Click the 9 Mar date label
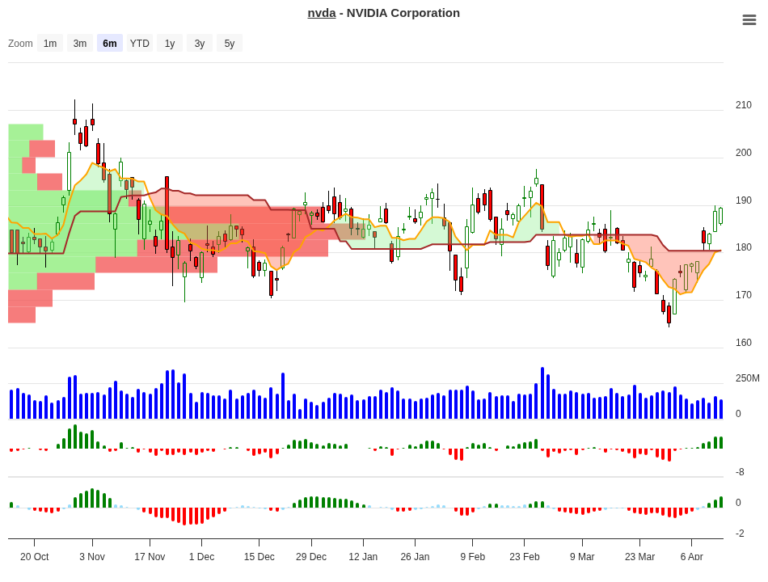 pos(582,557)
